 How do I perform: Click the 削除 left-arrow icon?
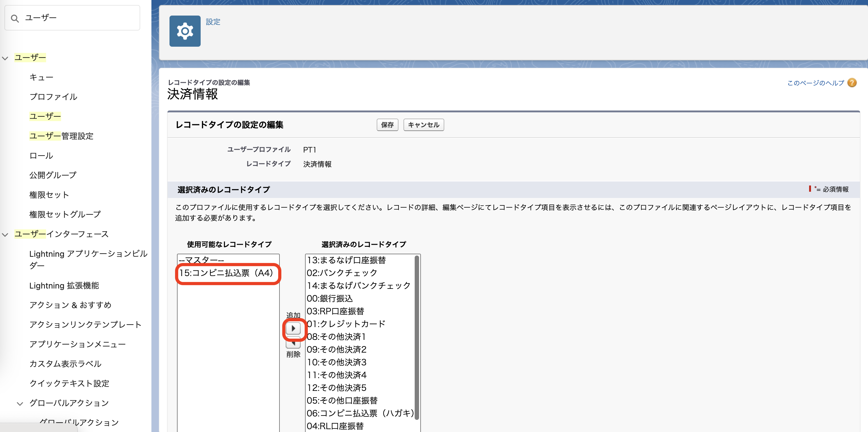(293, 345)
